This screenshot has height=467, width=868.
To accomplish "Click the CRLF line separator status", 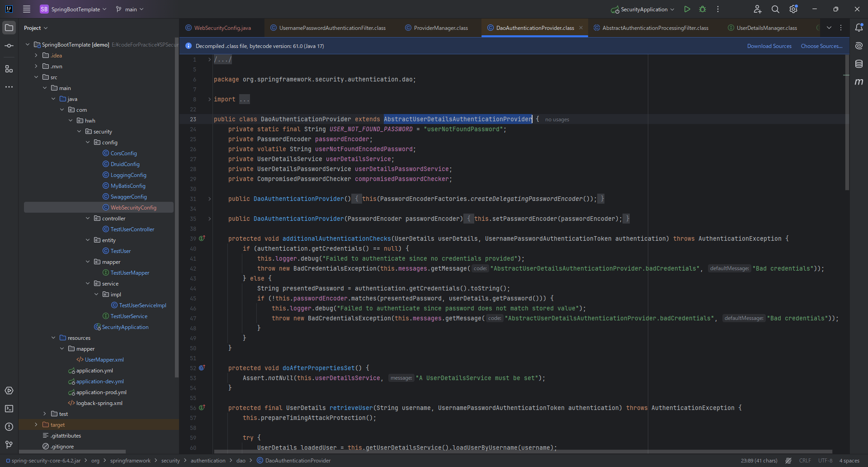I will 805,461.
